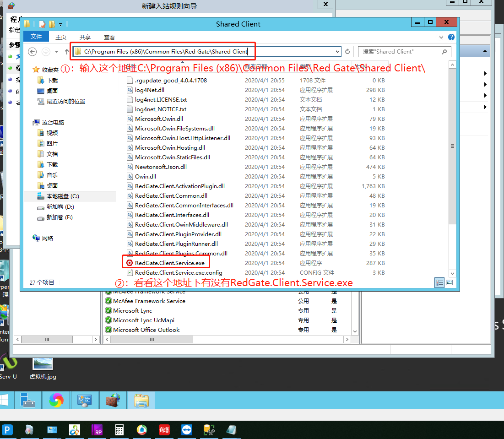This screenshot has width=504, height=439.
Task: Click the Forward navigation arrow in Explorer
Action: 46,52
